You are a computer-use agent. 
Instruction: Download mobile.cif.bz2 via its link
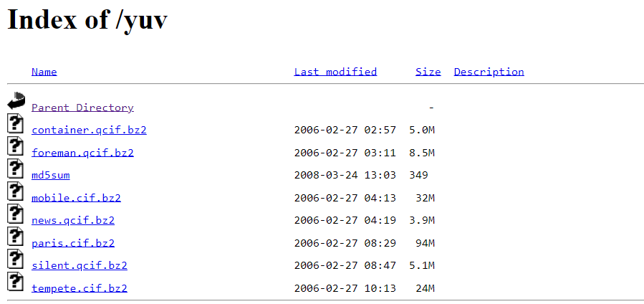(x=76, y=198)
